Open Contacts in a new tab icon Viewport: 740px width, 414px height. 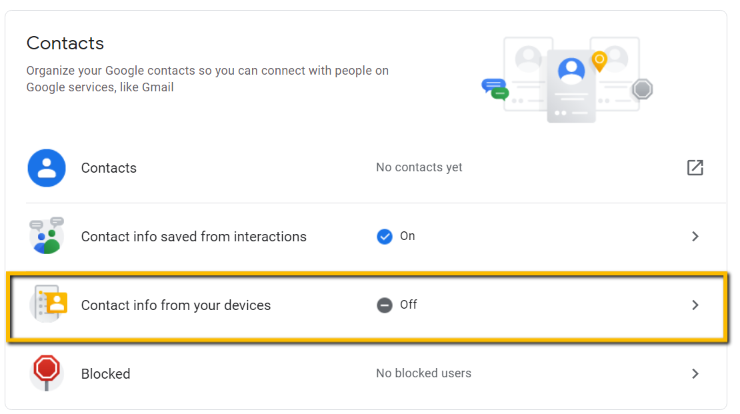(695, 168)
